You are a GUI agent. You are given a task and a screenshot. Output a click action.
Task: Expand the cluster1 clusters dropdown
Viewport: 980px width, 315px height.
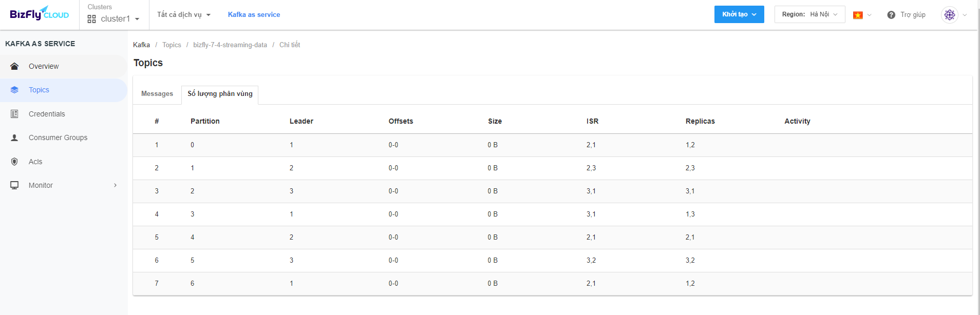pyautogui.click(x=114, y=19)
